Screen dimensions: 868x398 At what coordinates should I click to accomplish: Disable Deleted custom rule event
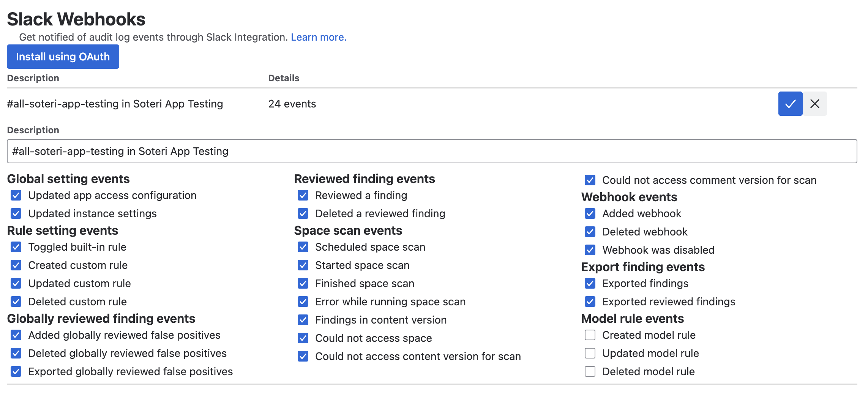pyautogui.click(x=16, y=302)
